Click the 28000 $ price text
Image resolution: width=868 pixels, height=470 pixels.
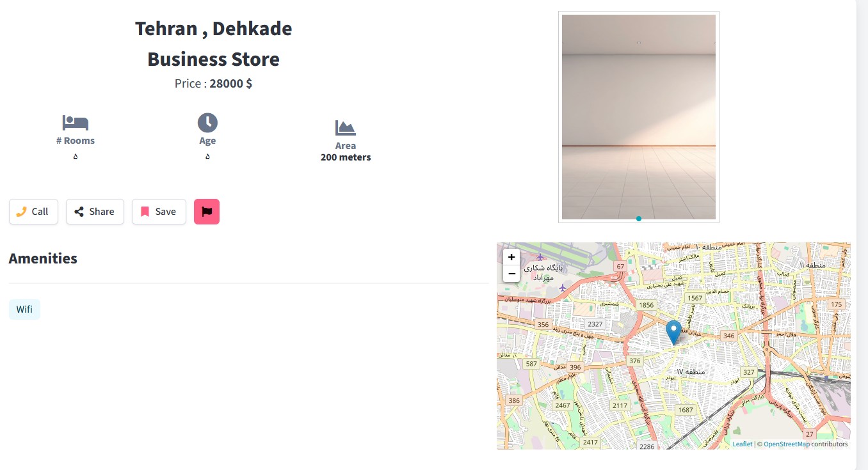230,84
